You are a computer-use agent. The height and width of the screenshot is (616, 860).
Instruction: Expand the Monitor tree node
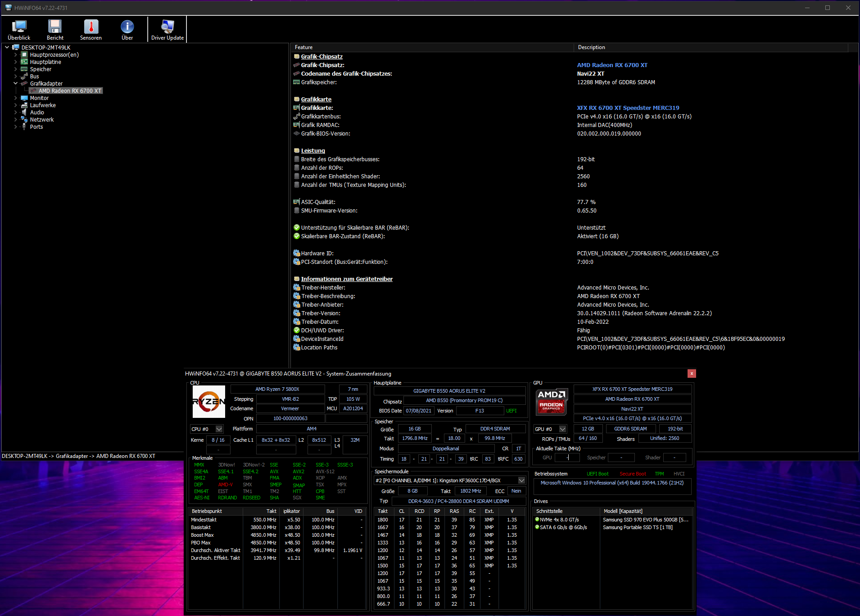[x=15, y=98]
